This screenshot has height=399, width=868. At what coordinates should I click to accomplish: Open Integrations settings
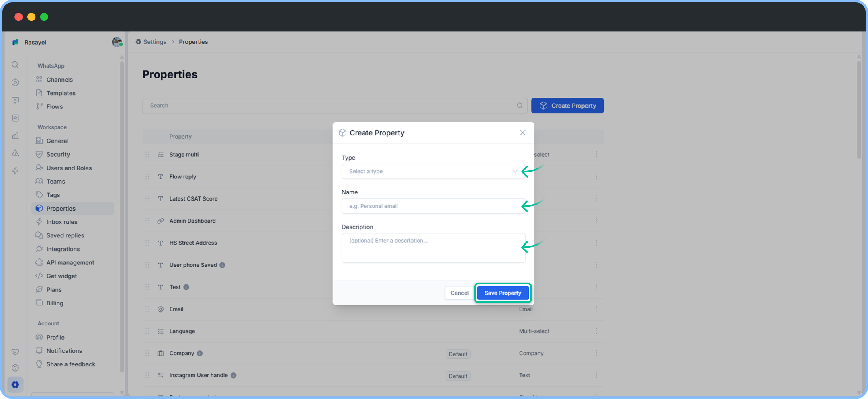[x=63, y=249]
